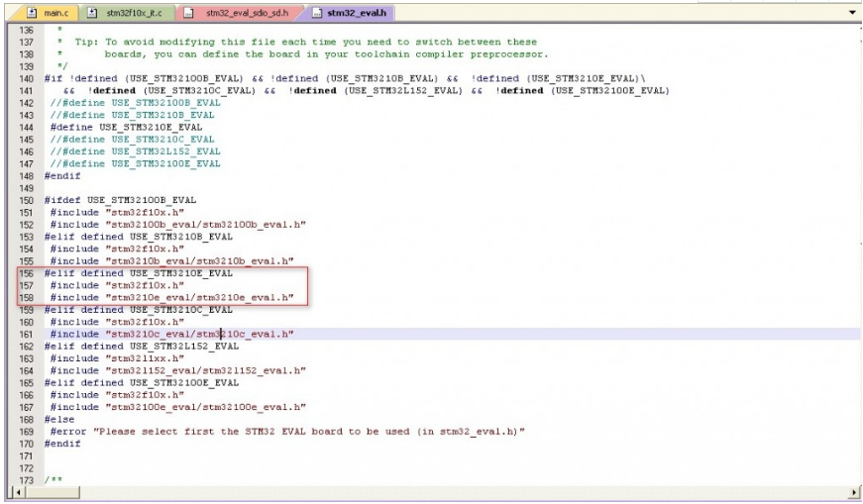Screen dimensions: 863x504
Task: Click the '#endif' on line 148
Action: point(62,176)
